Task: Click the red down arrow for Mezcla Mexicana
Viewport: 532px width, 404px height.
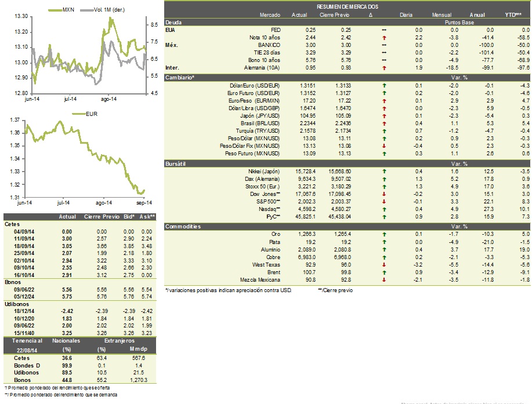Action: tap(384, 280)
